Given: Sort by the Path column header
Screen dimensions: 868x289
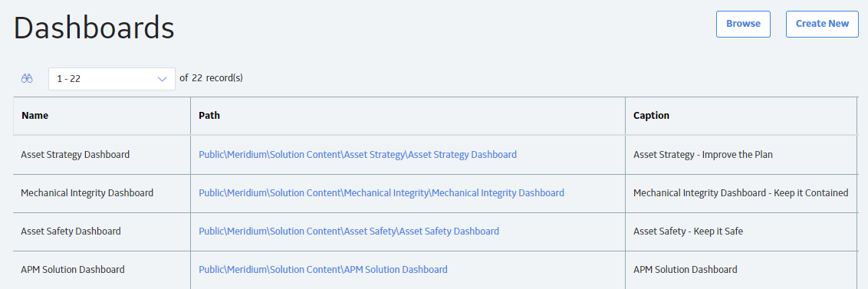Looking at the screenshot, I should pos(209,116).
